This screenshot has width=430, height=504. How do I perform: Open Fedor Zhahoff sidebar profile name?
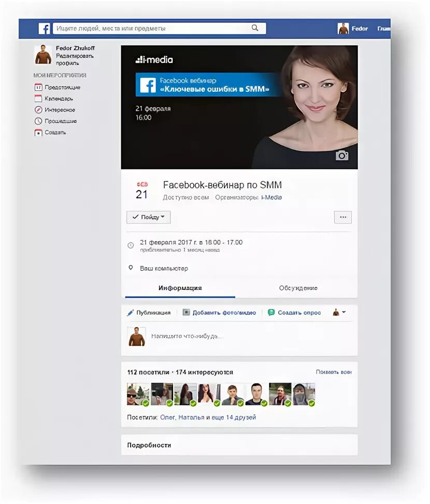(75, 48)
